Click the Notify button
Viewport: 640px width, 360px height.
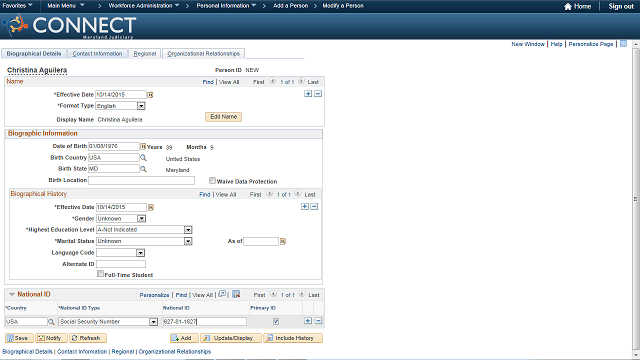[x=51, y=338]
